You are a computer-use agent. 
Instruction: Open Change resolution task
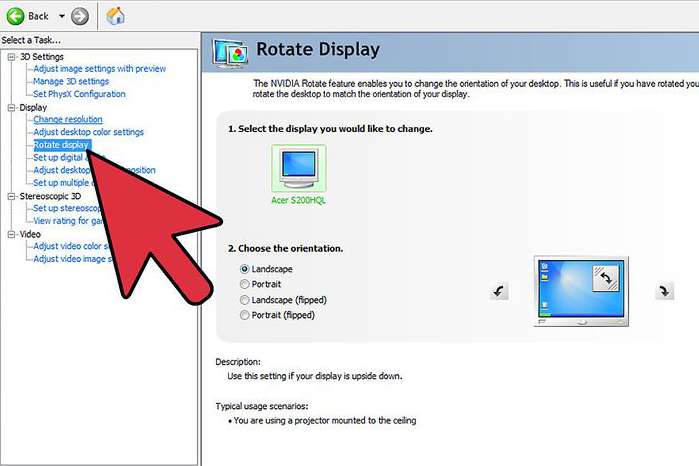coord(68,120)
